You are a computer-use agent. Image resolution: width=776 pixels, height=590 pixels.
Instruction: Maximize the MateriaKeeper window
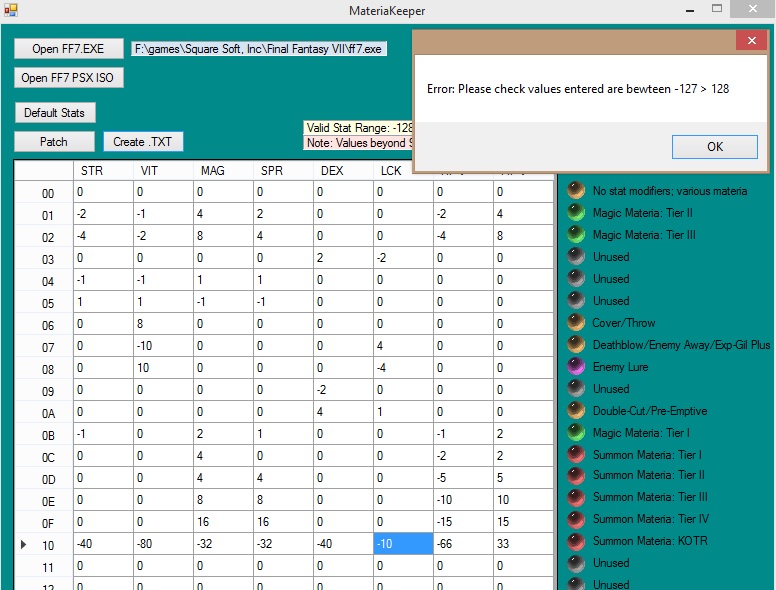717,8
